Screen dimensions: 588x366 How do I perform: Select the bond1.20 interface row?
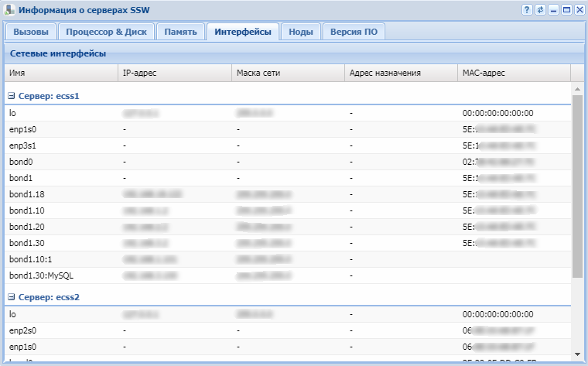pyautogui.click(x=288, y=227)
